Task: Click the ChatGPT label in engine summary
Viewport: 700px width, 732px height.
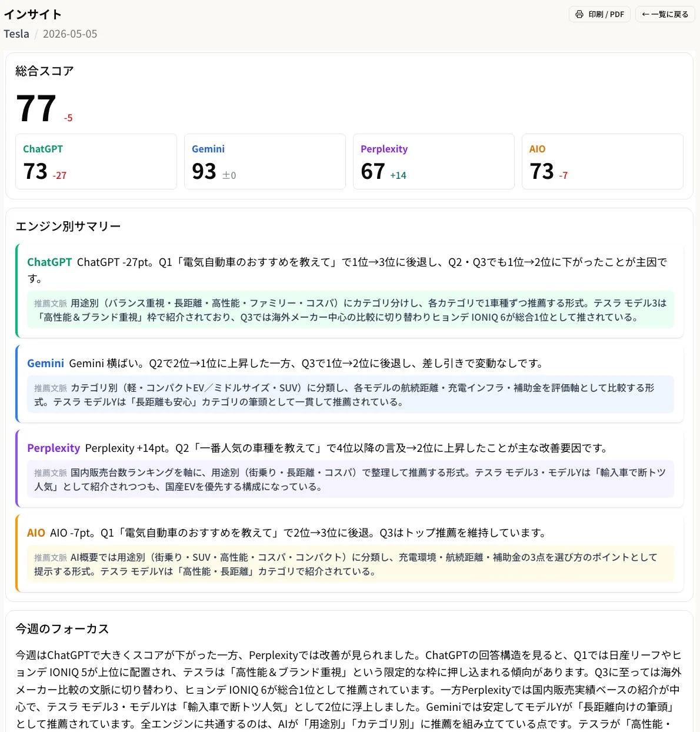Action: 49,262
